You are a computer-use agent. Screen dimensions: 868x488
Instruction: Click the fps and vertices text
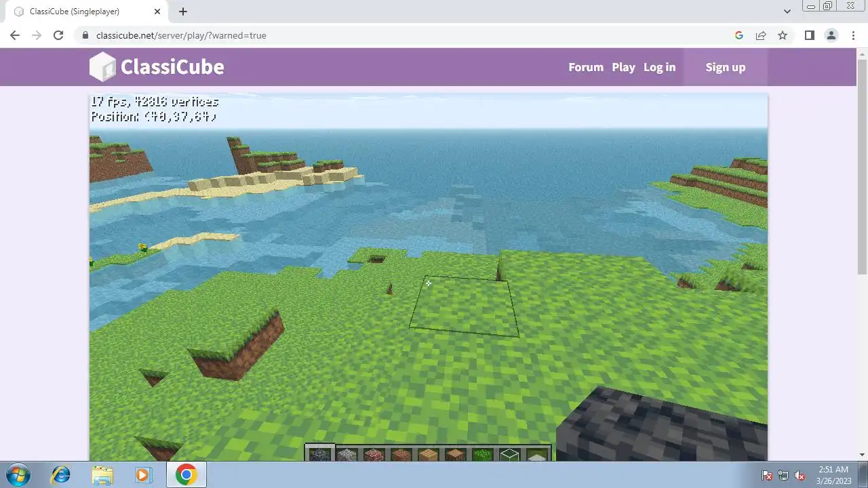[155, 102]
